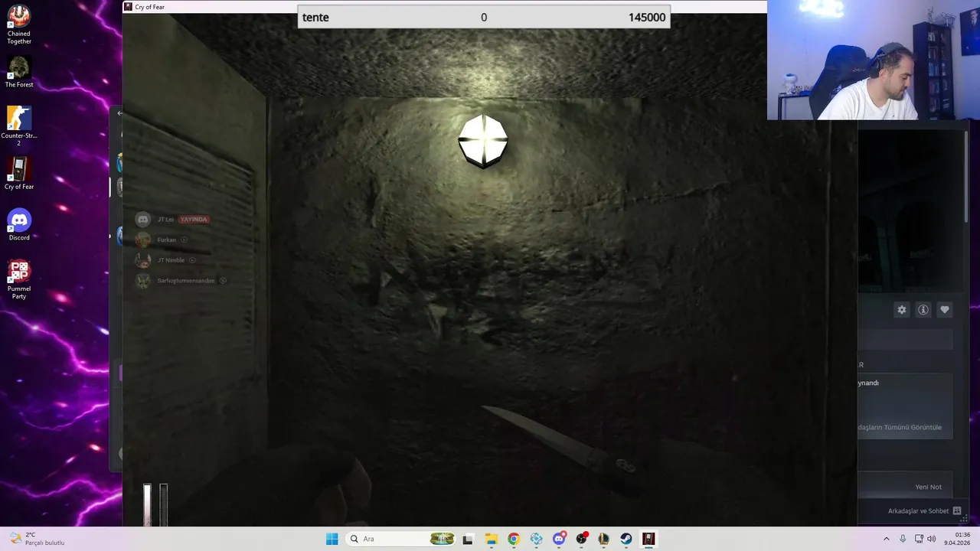Click the Steam friends view-all link
This screenshot has width=980, height=551.
[x=900, y=427]
